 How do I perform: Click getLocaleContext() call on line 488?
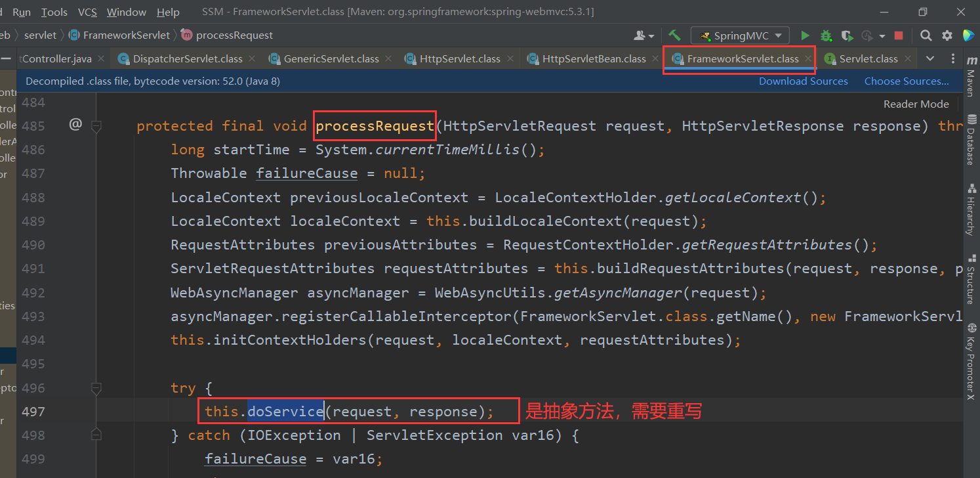pos(741,197)
